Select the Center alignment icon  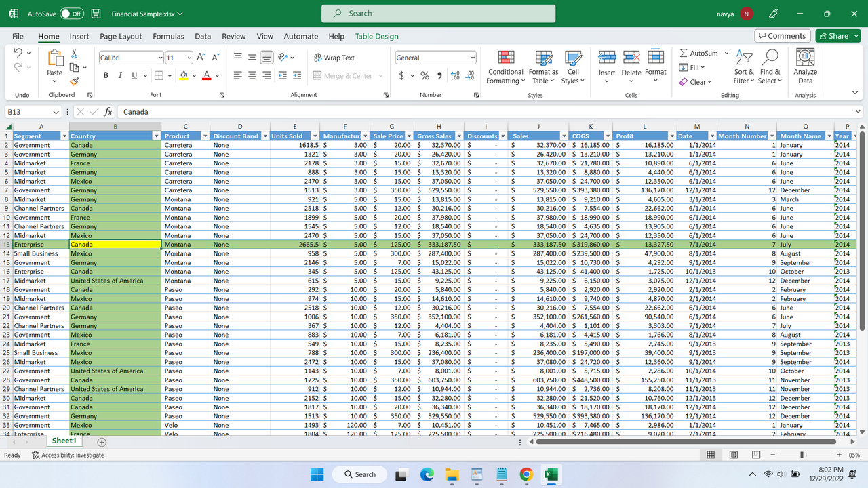point(252,75)
